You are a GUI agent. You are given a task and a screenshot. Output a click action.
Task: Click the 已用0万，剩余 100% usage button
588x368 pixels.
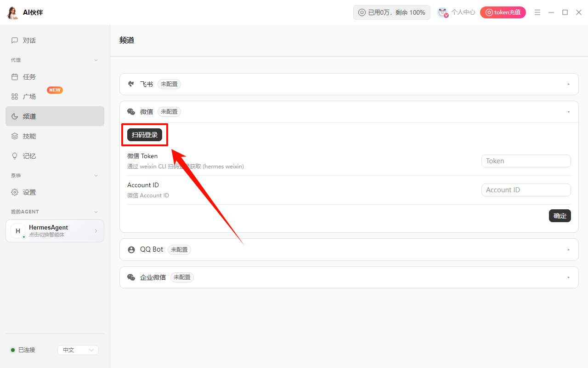[392, 12]
